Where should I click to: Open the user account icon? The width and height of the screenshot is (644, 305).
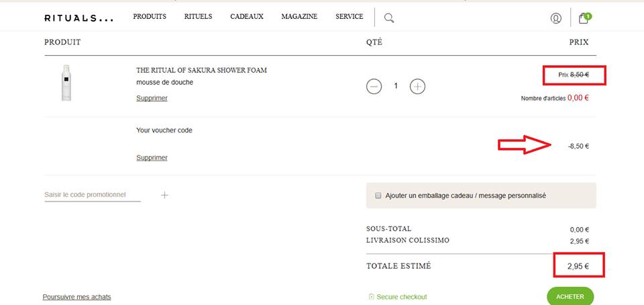pos(555,18)
